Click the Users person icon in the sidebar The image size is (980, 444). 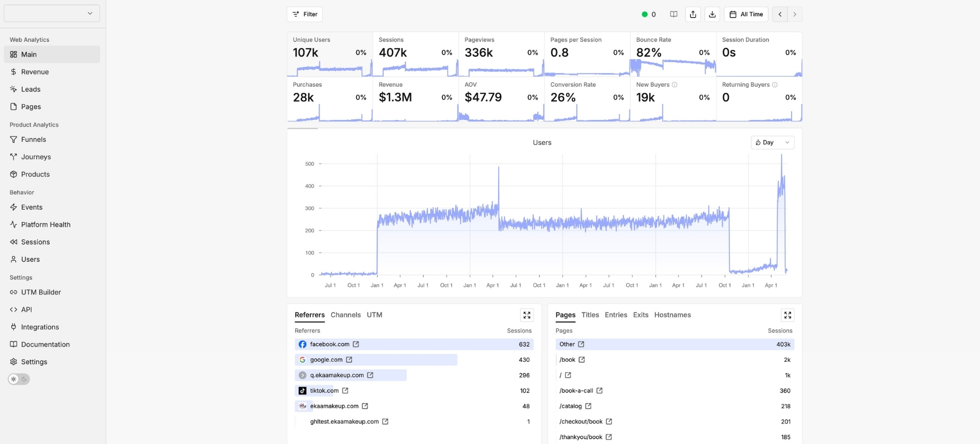click(x=14, y=259)
